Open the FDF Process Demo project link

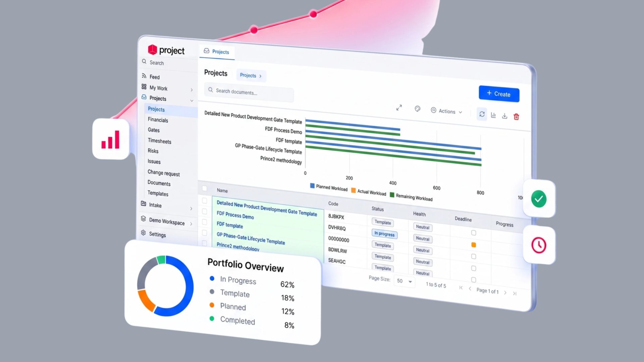click(x=235, y=215)
